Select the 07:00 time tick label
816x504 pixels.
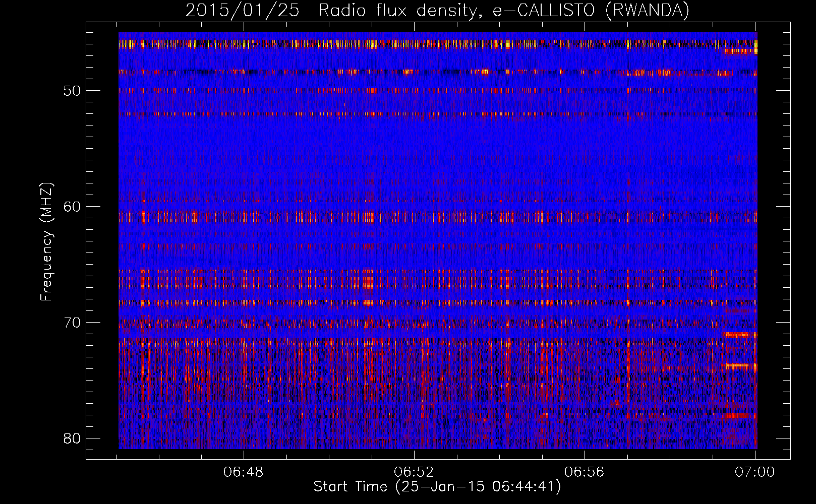pos(754,472)
